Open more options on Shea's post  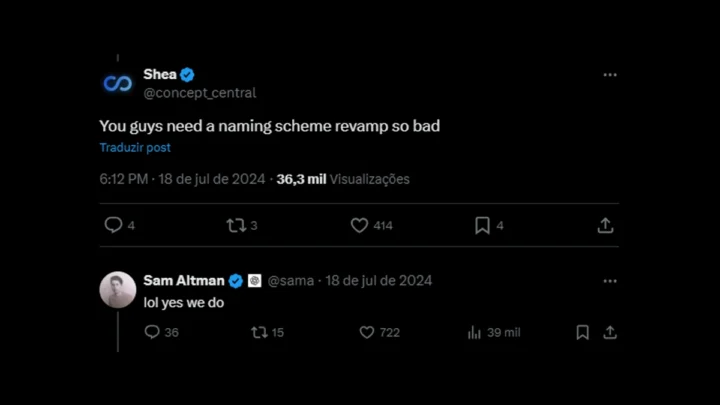tap(610, 75)
